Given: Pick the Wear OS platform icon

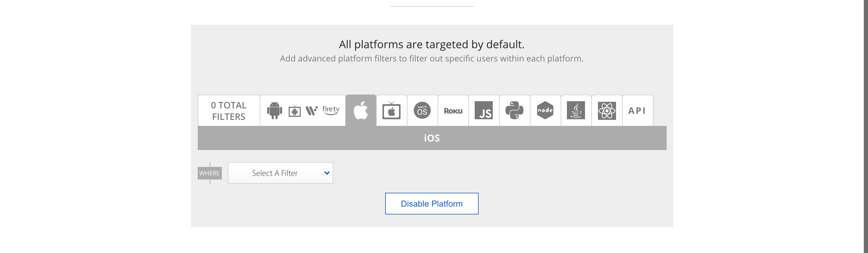Looking at the screenshot, I should coord(311,111).
